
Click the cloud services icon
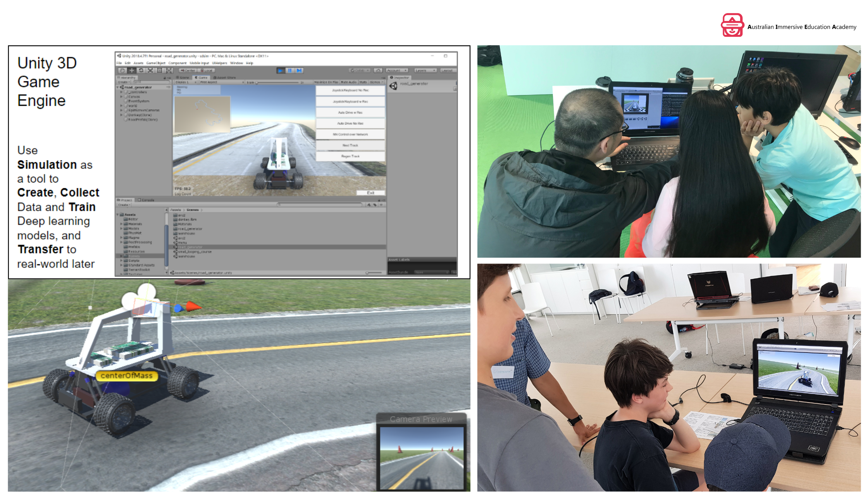[379, 71]
